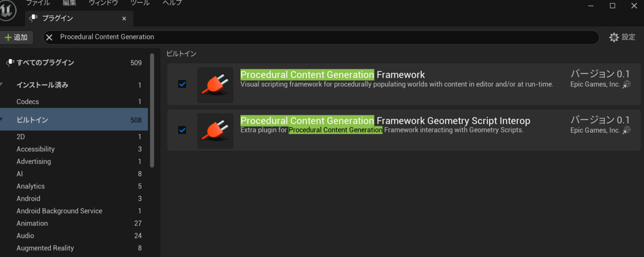The height and width of the screenshot is (257, 644).
Task: Select the AI category
Action: click(x=74, y=174)
